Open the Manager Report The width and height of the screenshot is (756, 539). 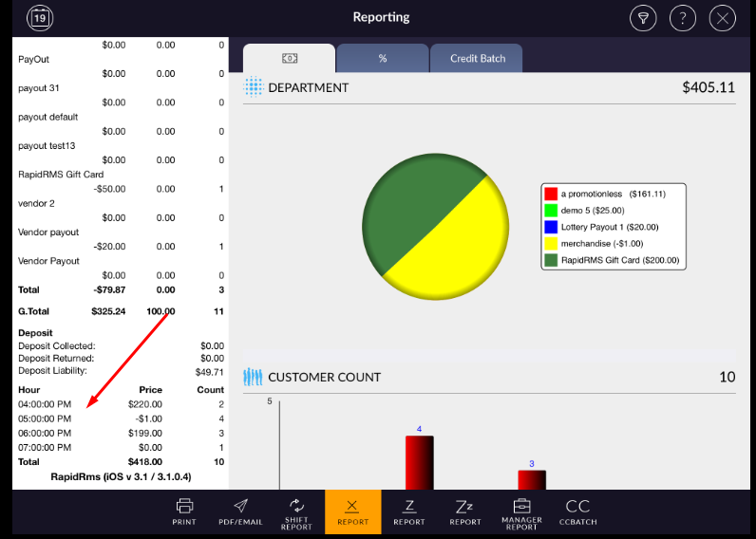(521, 511)
